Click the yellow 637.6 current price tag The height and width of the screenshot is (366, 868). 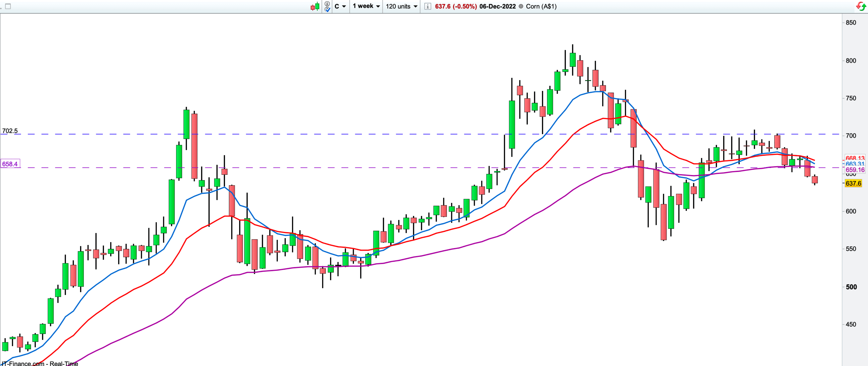point(853,183)
